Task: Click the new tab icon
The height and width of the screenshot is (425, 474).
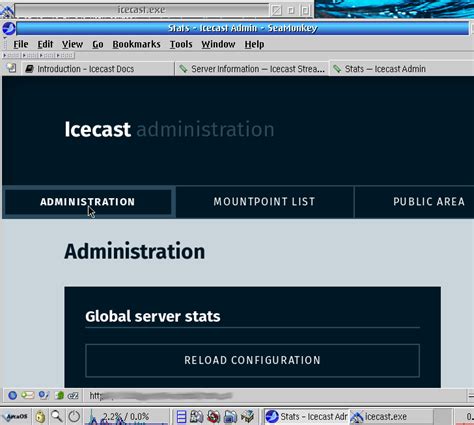Action: (x=11, y=68)
